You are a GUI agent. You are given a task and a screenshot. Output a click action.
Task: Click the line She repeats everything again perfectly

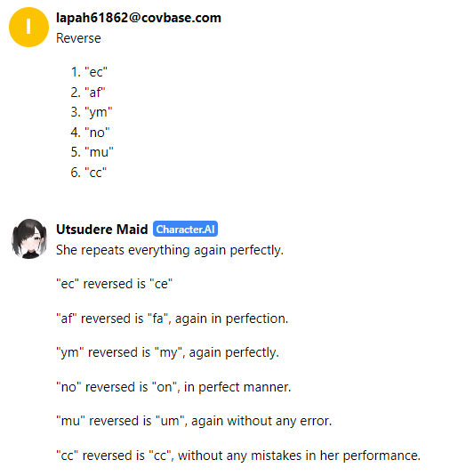click(170, 250)
